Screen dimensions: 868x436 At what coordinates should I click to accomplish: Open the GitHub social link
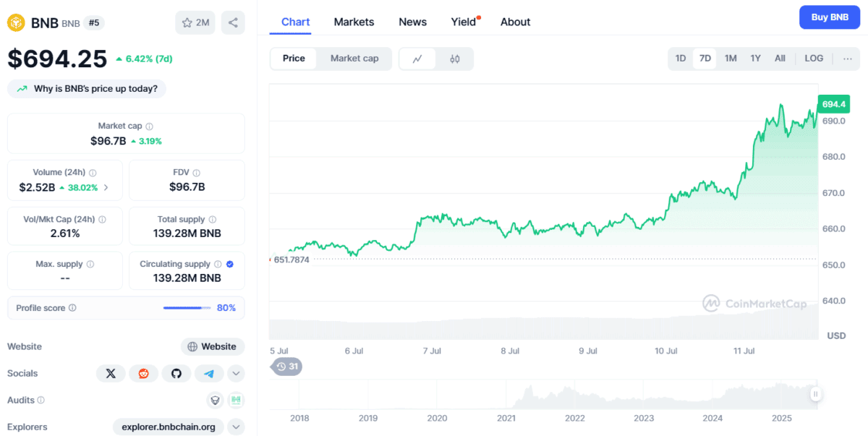176,373
